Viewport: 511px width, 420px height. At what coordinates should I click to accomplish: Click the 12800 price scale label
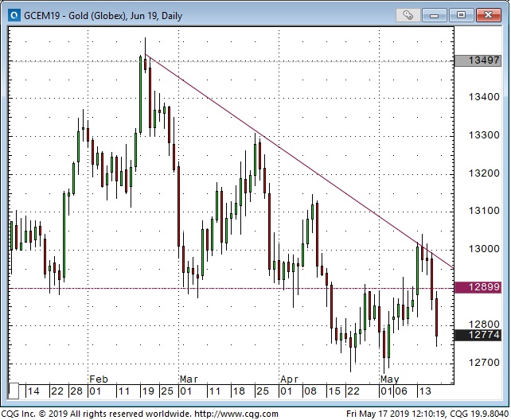(x=484, y=324)
